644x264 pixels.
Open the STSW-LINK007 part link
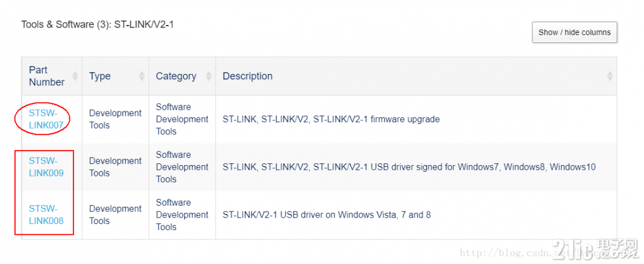click(x=46, y=119)
